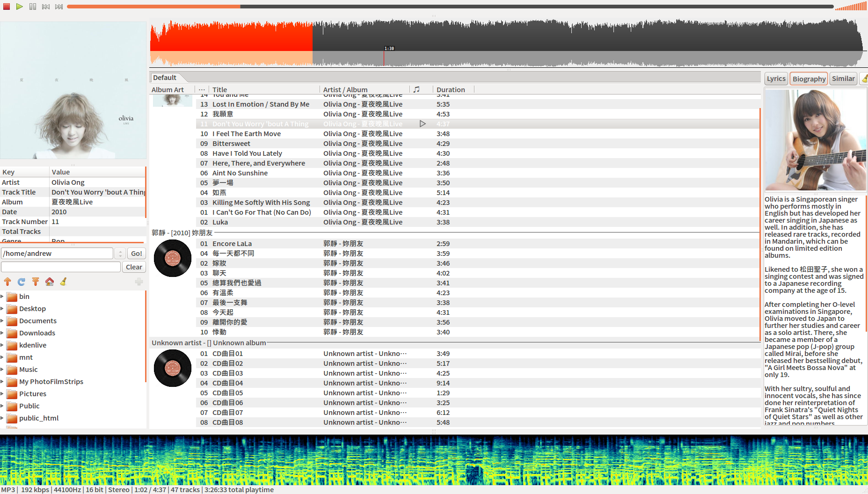Expand the Downloads folder
The width and height of the screenshot is (868, 494).
[2, 333]
